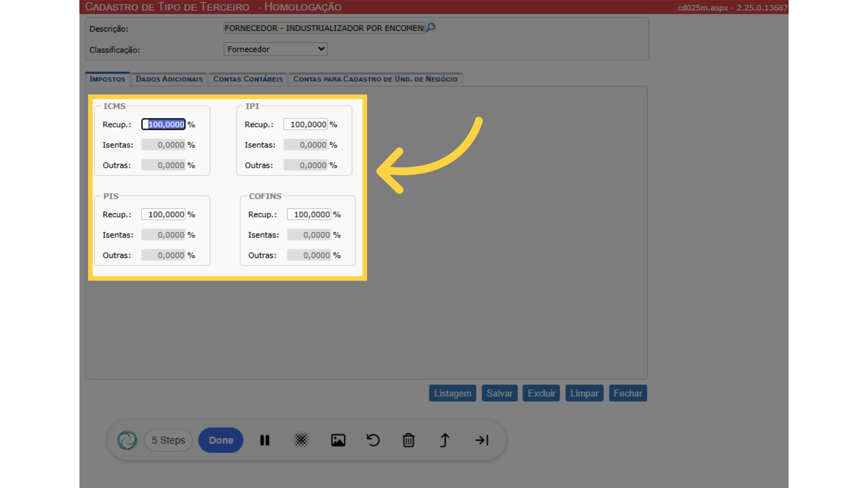
Task: Click Done to finish recording
Action: point(221,440)
